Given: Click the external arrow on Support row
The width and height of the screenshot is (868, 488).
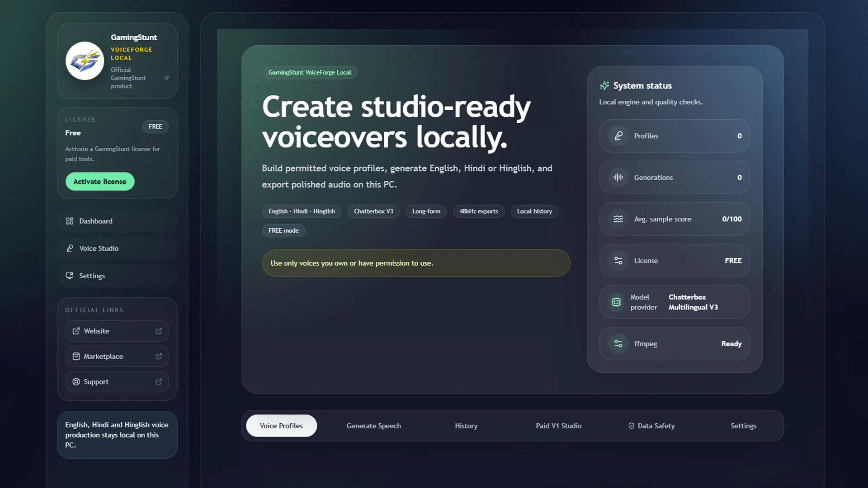Looking at the screenshot, I should point(159,382).
